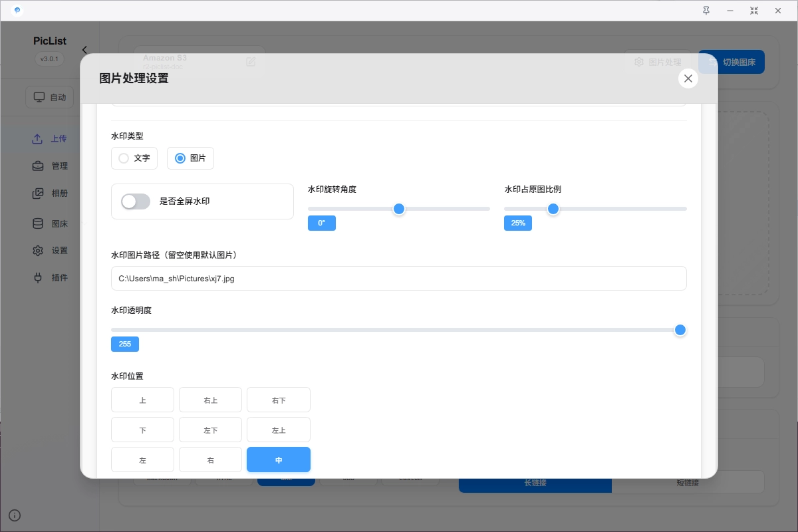Select the 图片 watermark type
This screenshot has height=532, width=798.
(x=190, y=158)
